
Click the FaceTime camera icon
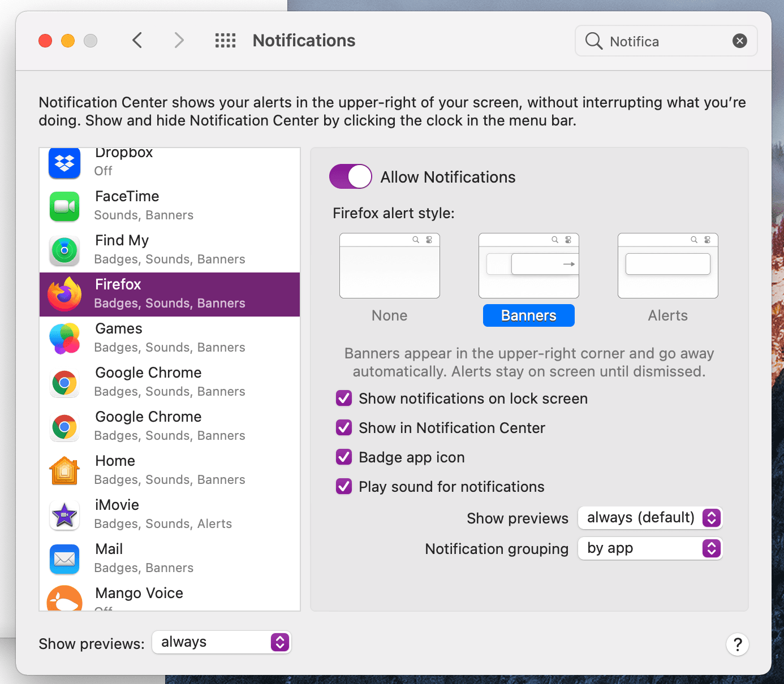tap(64, 206)
